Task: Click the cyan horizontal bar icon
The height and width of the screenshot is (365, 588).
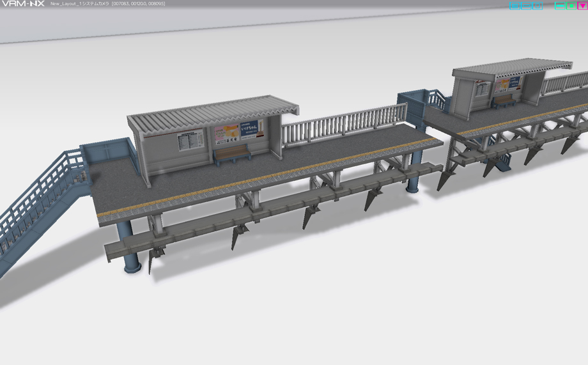Action: 526,6
